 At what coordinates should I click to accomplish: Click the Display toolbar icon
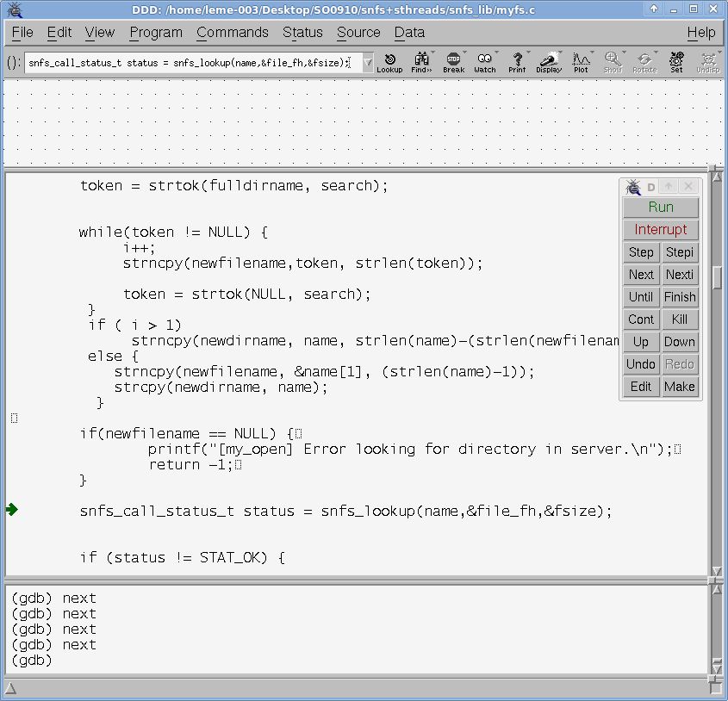tap(549, 63)
